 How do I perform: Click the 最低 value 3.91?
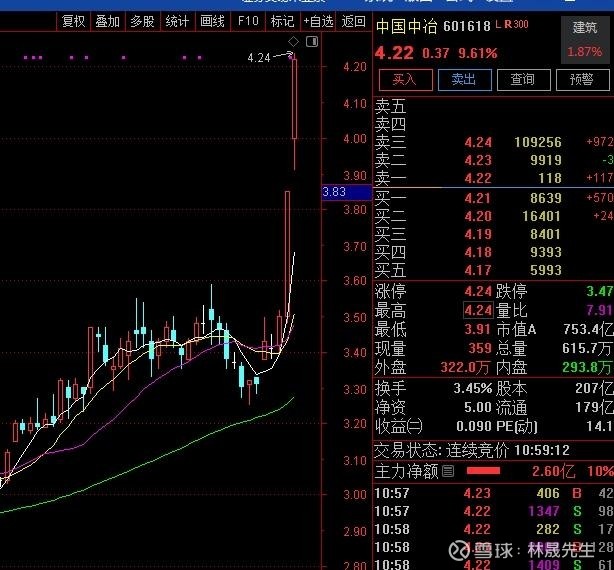click(478, 329)
